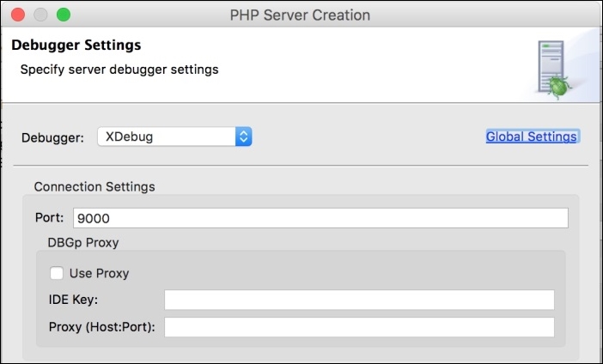Image resolution: width=603 pixels, height=364 pixels.
Task: Click the 'Port:' label
Action: pyautogui.click(x=49, y=217)
